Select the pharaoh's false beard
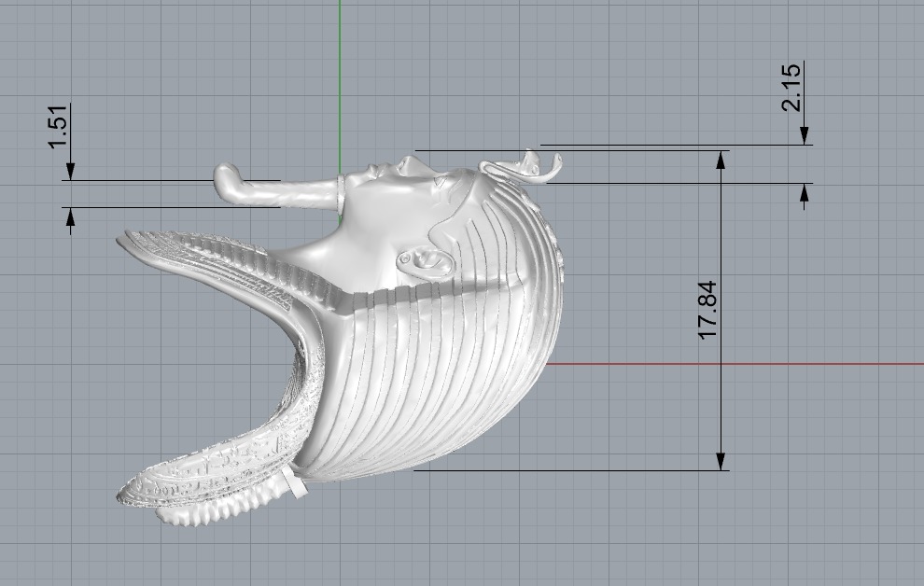This screenshot has height=586, width=924. (277, 188)
